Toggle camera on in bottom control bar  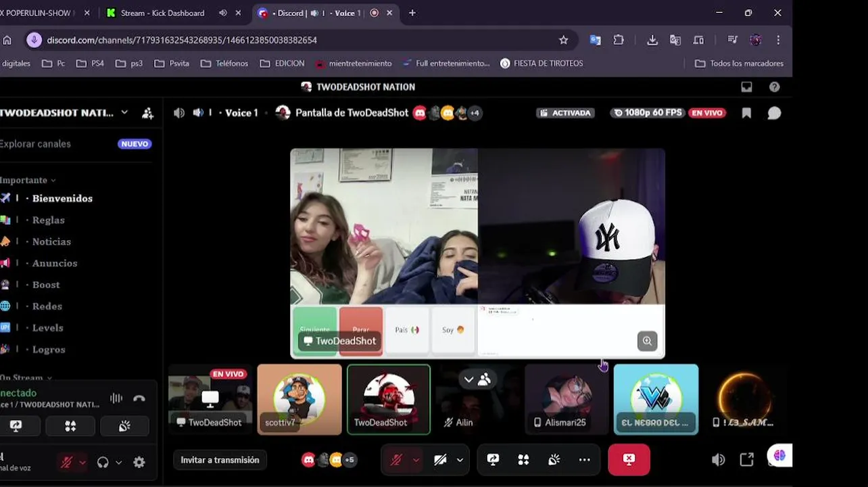(440, 460)
